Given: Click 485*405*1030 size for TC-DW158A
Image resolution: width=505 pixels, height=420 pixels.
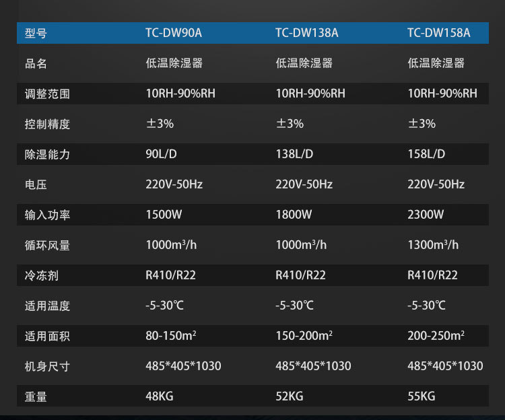Looking at the screenshot, I should pos(445,365).
